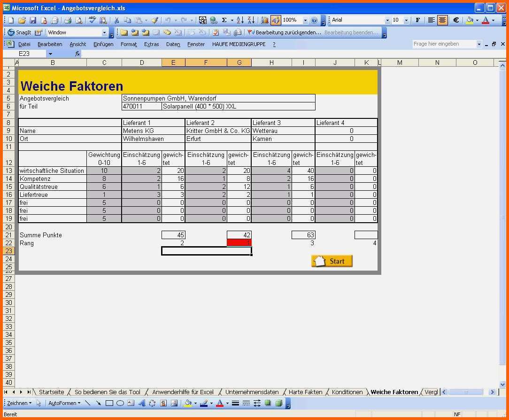Open the font size 10 dropdown

coord(406,21)
